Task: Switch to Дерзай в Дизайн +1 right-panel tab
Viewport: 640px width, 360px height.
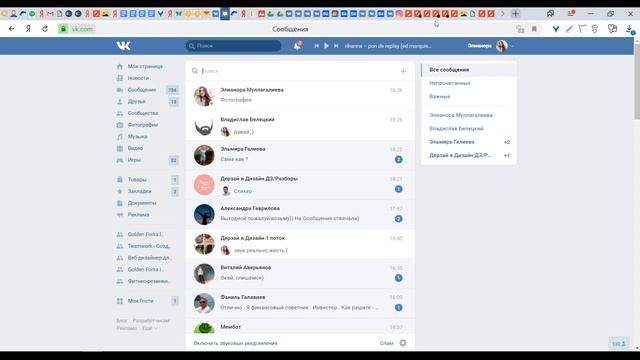Action: pyautogui.click(x=469, y=156)
